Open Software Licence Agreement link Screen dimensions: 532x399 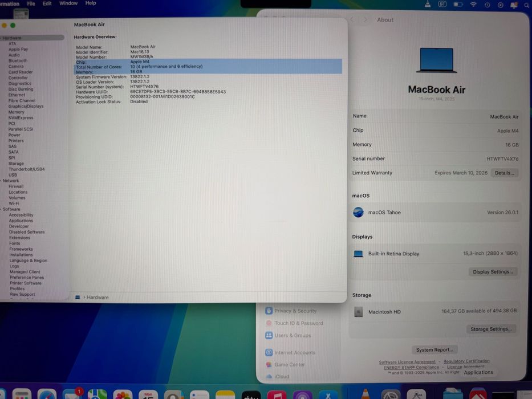pyautogui.click(x=407, y=362)
